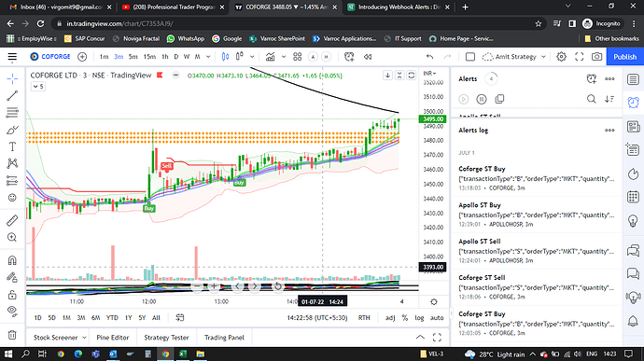The image size is (644, 361).
Task: Open the Fibonacci retracement tools
Action: click(x=12, y=112)
